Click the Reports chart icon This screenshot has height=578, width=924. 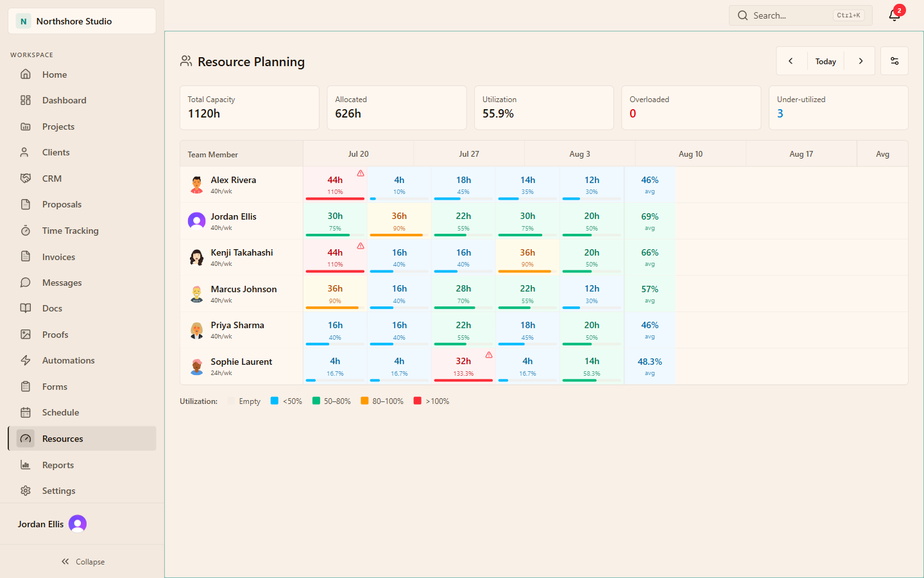click(26, 465)
